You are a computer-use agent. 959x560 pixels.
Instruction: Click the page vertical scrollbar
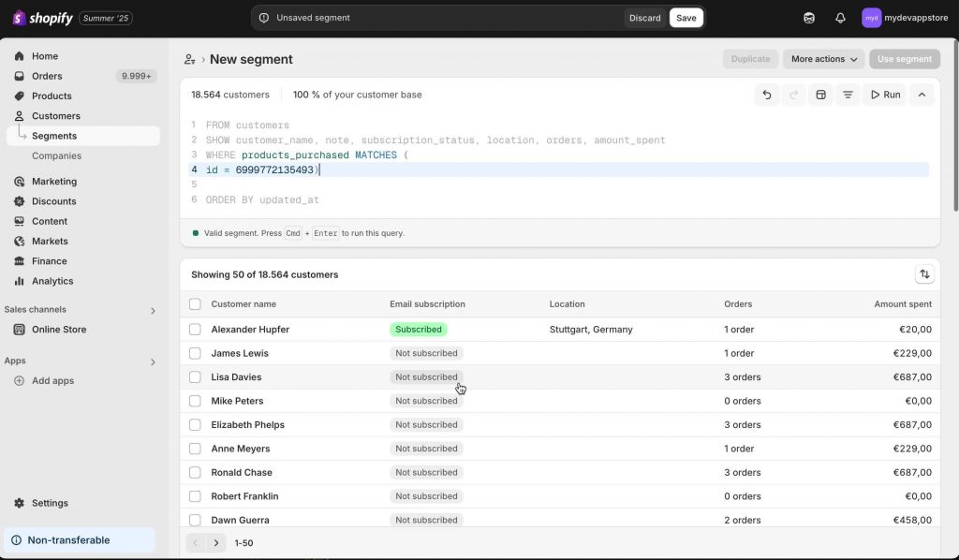click(955, 125)
